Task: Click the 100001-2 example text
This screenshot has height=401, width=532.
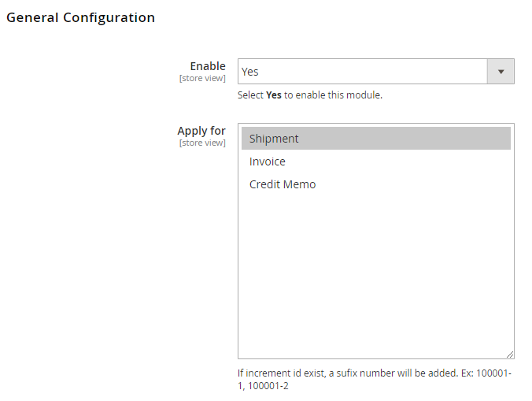Action: coord(268,386)
